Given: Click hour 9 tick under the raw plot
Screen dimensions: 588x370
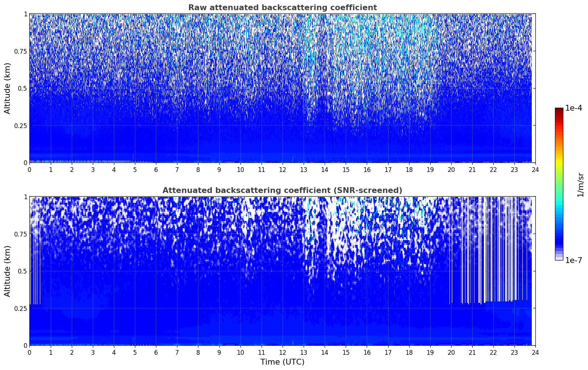Looking at the screenshot, I should point(219,169).
